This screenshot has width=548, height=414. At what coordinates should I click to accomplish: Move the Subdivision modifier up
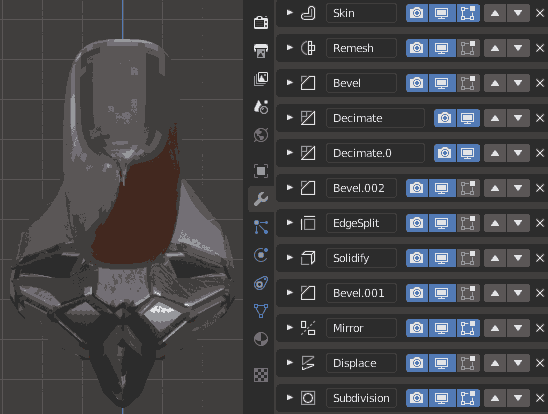(495, 398)
